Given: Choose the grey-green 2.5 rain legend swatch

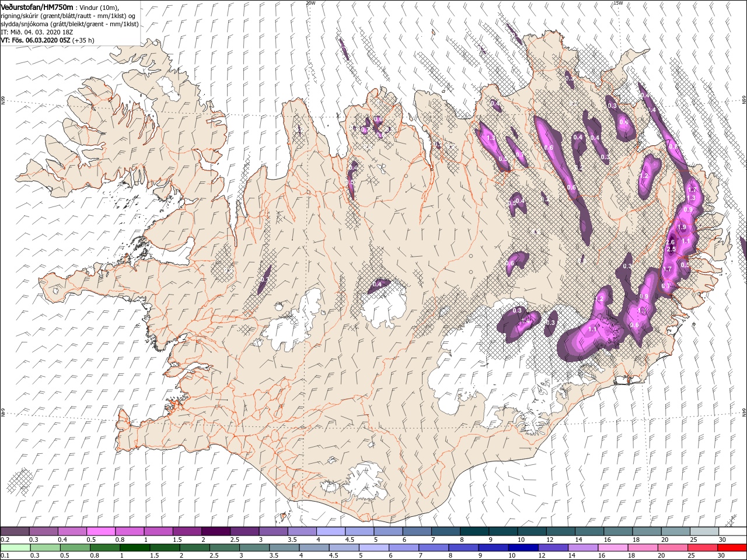Looking at the screenshot, I should pyautogui.click(x=224, y=548).
